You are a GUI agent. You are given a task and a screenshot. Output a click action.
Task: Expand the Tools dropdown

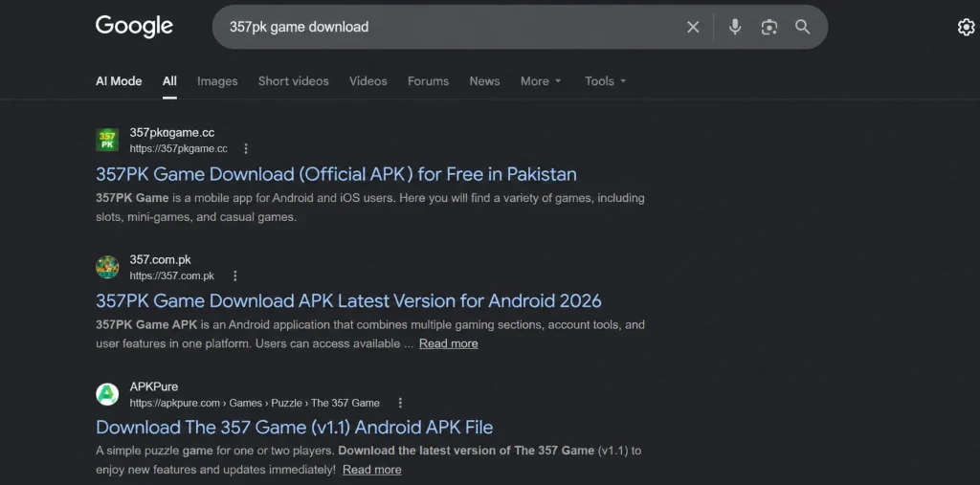606,81
